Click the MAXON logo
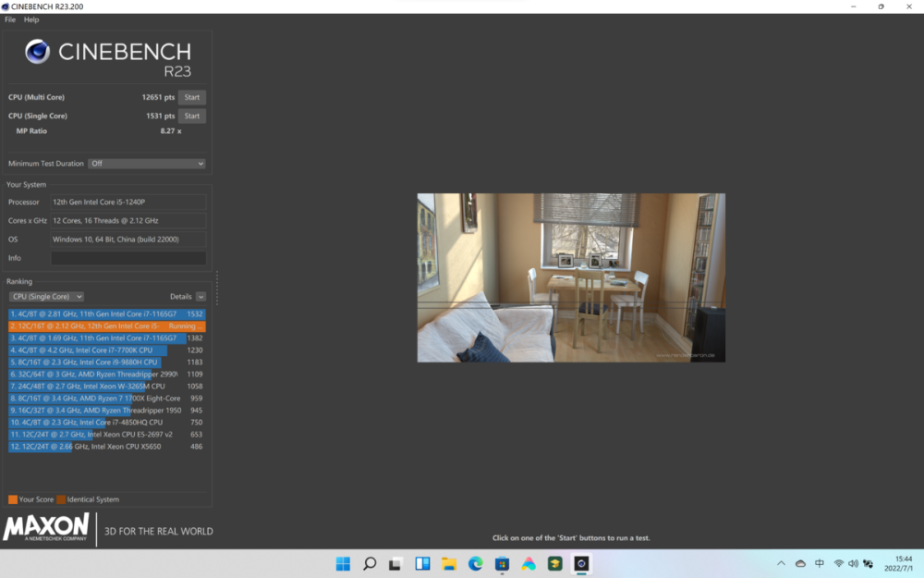 (45, 527)
